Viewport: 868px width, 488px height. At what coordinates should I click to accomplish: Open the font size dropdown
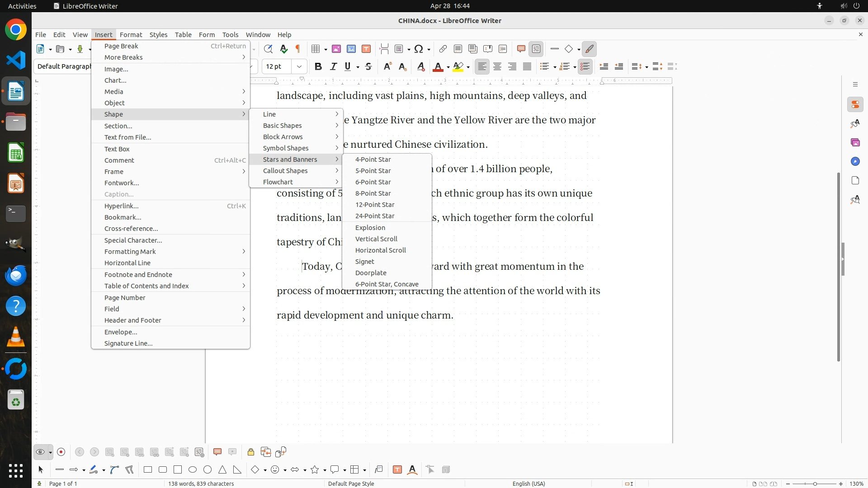coord(299,67)
